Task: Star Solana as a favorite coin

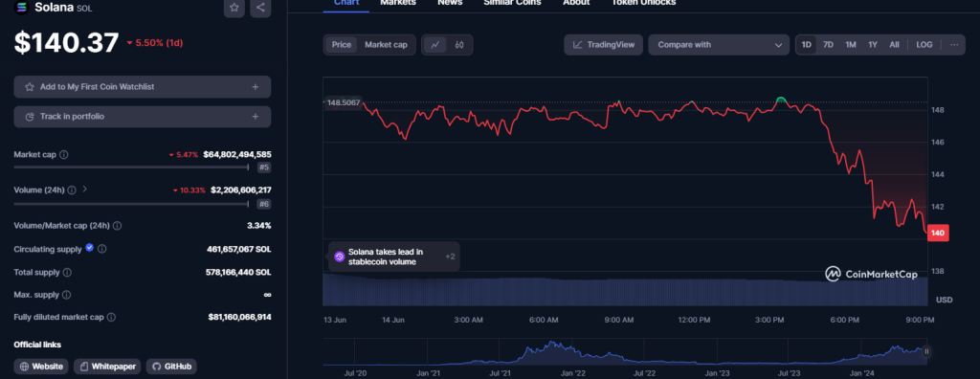Action: pyautogui.click(x=234, y=8)
